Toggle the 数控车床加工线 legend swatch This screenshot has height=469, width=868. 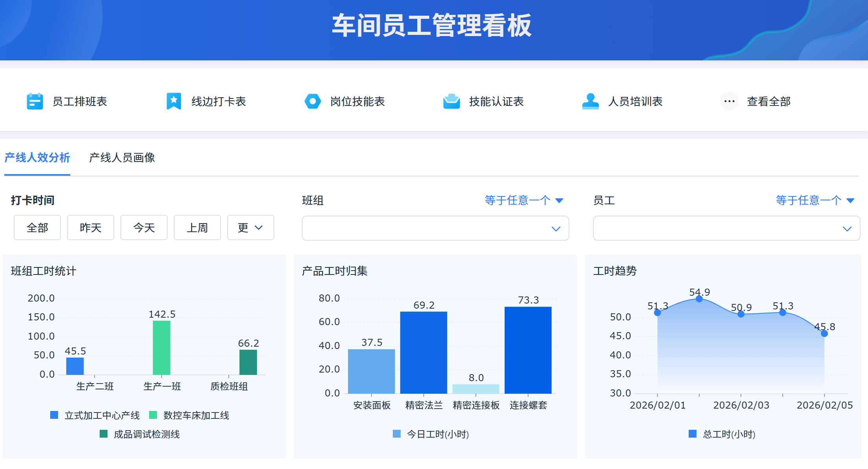[153, 415]
